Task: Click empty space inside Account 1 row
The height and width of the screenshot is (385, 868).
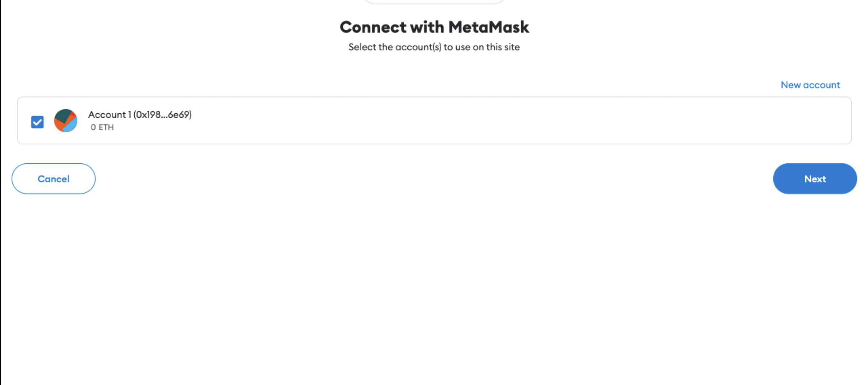Action: point(511,121)
